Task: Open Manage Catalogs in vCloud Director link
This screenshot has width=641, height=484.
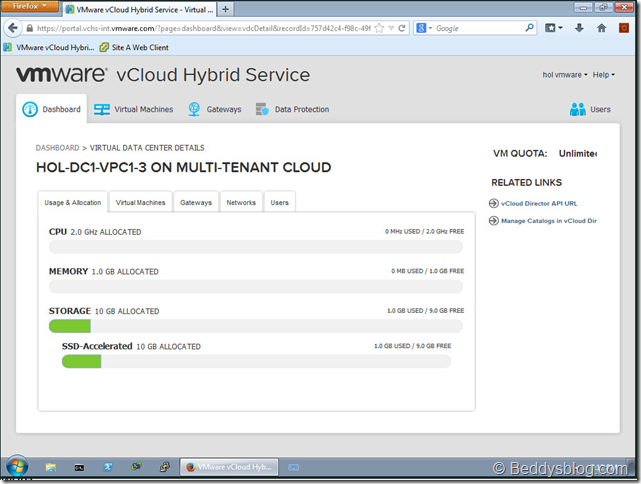Action: pyautogui.click(x=549, y=221)
